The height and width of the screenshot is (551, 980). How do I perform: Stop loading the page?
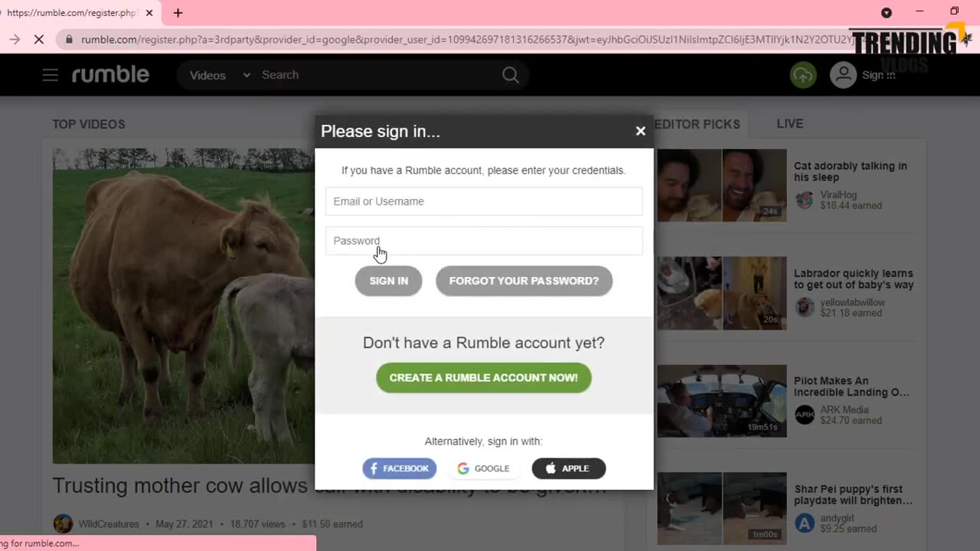click(x=39, y=39)
